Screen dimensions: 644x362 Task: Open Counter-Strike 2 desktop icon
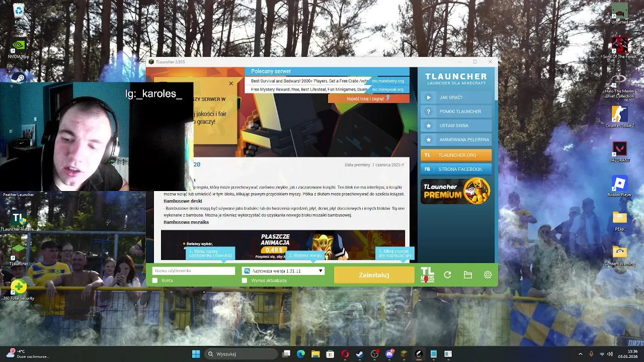(x=619, y=117)
